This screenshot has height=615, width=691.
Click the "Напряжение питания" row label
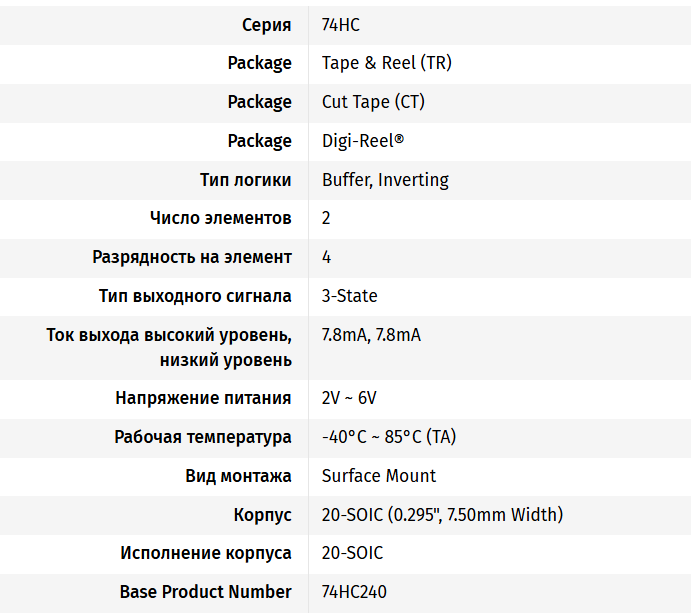(x=203, y=398)
